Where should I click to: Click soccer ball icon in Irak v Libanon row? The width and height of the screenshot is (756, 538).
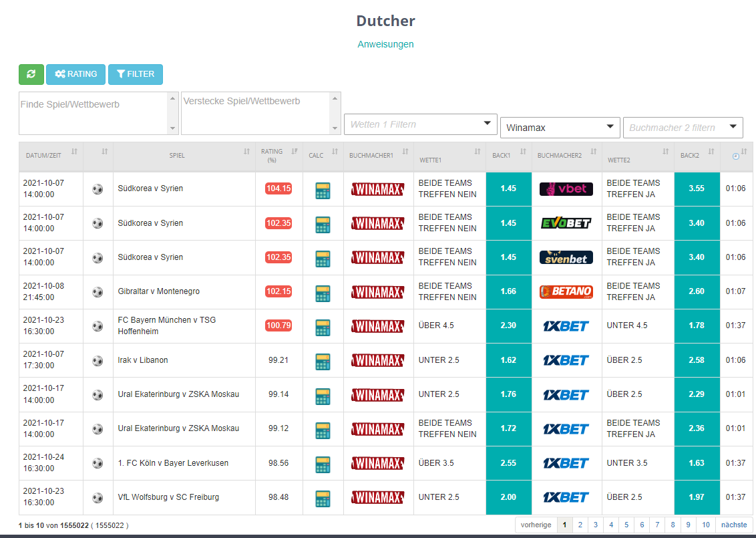click(98, 360)
